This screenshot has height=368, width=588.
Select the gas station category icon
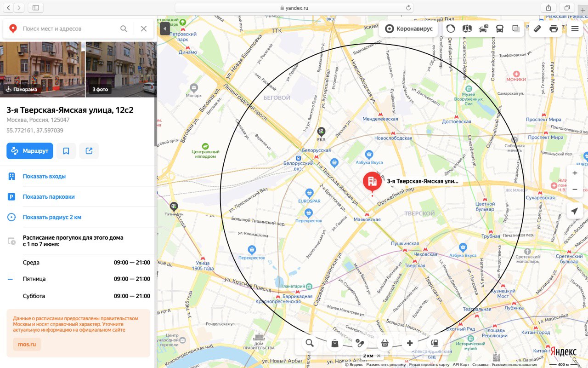[x=435, y=343]
